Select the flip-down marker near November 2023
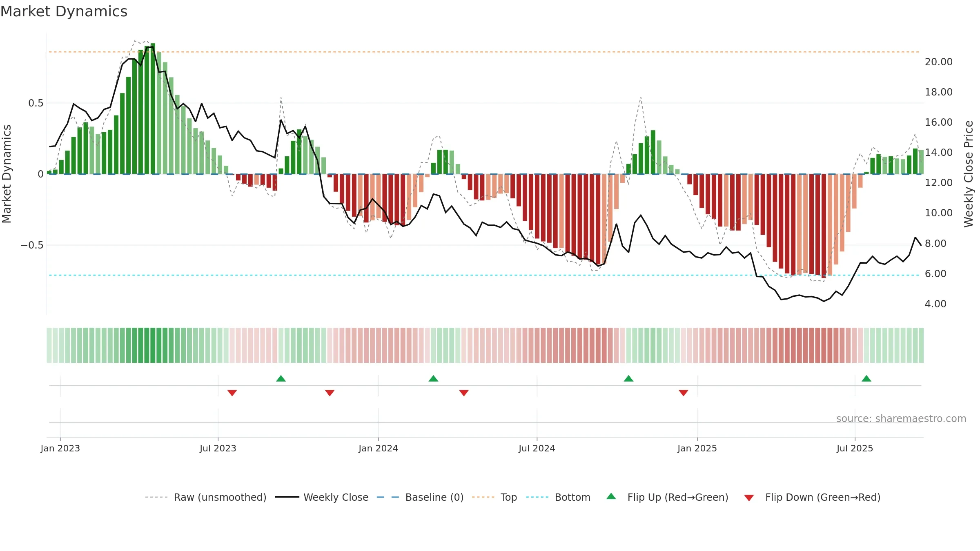980x551 pixels. (330, 393)
